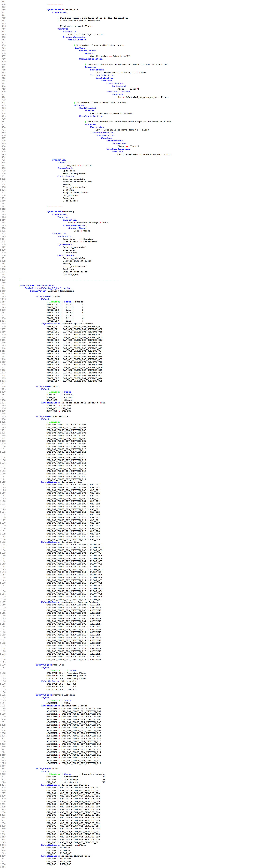The height and width of the screenshot is (868, 253).
Task: Click 'ObjectRelation:Services:Car_Service'
Action: point(65,785)
